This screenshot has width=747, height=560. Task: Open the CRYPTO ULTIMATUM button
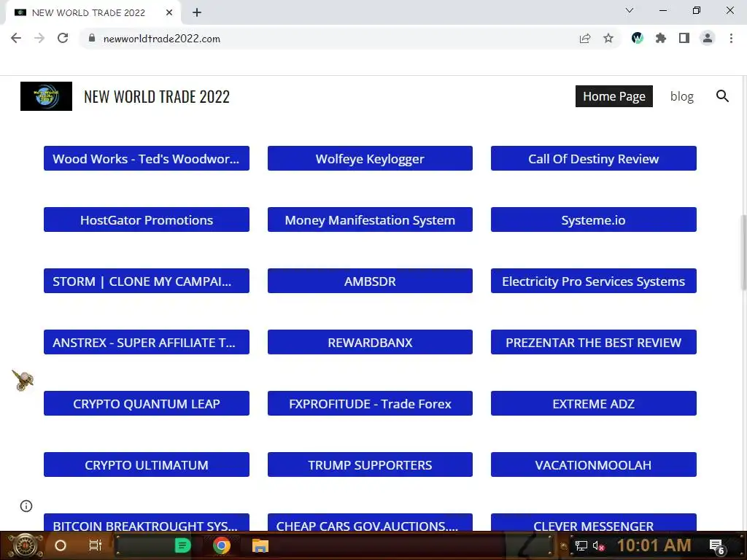point(146,464)
